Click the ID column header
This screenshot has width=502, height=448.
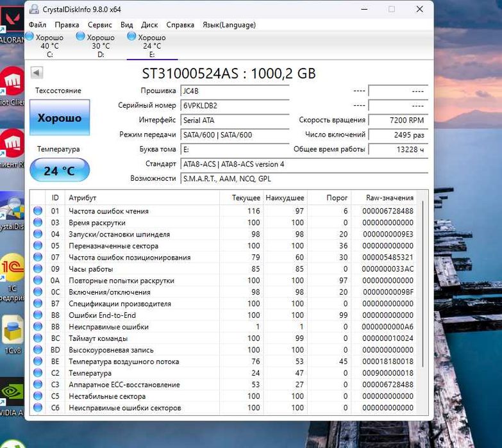coord(55,198)
